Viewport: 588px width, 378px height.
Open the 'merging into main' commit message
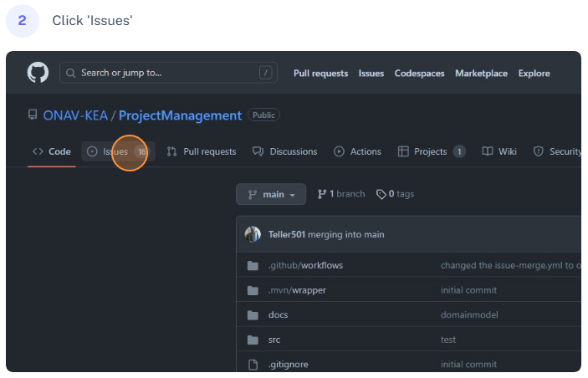346,234
